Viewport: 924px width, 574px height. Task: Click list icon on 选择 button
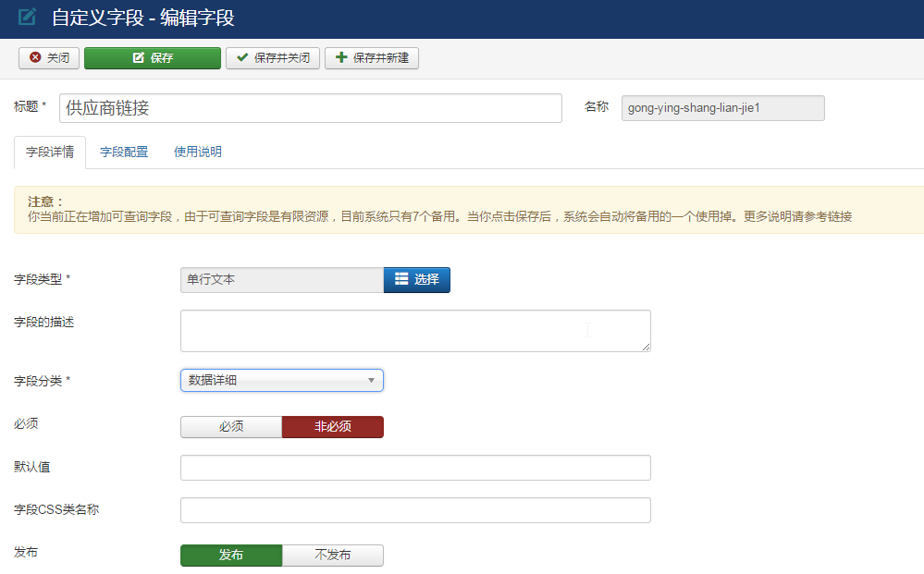(x=401, y=279)
